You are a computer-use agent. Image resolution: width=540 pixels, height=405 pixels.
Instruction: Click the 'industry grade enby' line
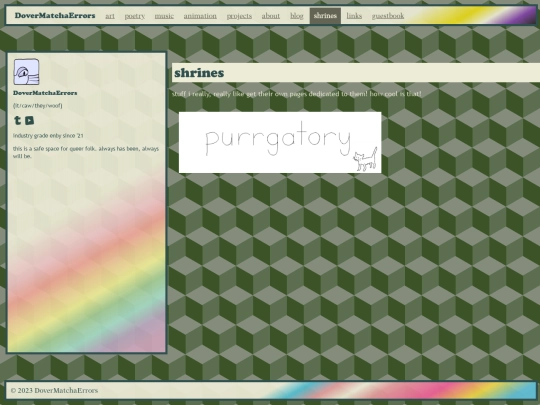(x=48, y=136)
